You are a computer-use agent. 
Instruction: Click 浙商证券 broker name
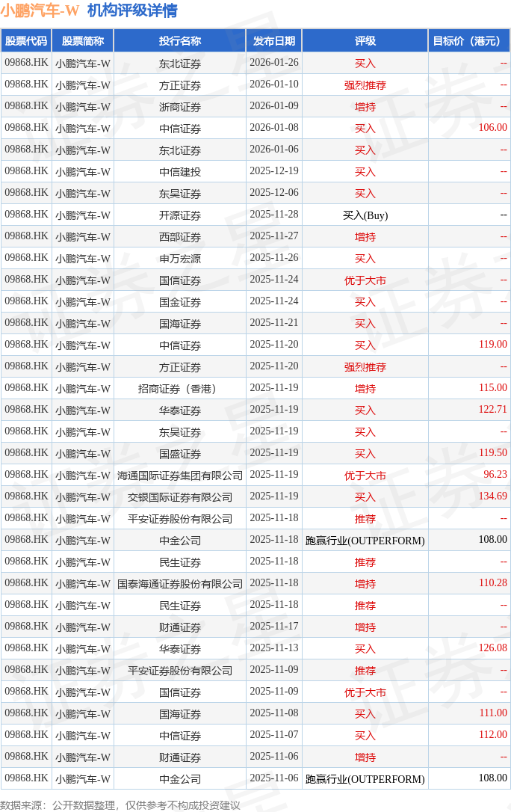pyautogui.click(x=180, y=107)
